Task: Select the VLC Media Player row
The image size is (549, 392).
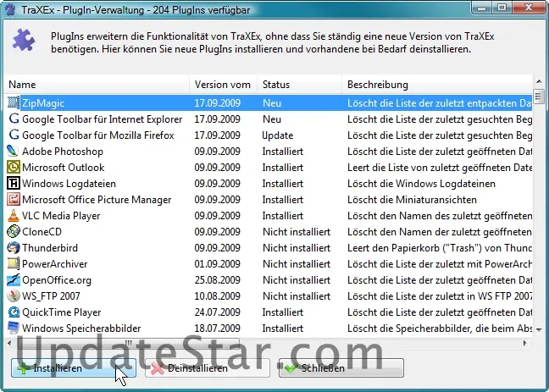Action: click(269, 216)
